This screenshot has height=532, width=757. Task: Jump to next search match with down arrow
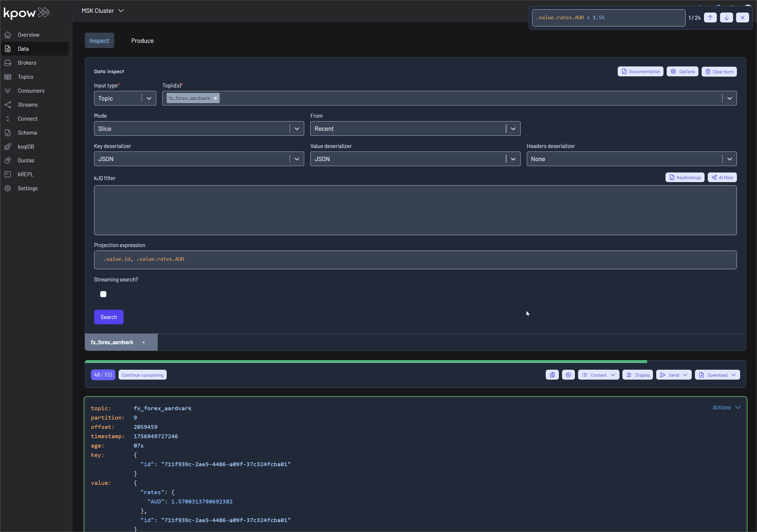pos(726,17)
